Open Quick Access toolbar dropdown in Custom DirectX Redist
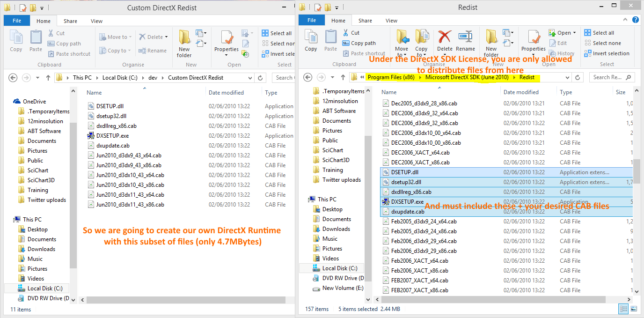644x318 pixels. [x=42, y=8]
